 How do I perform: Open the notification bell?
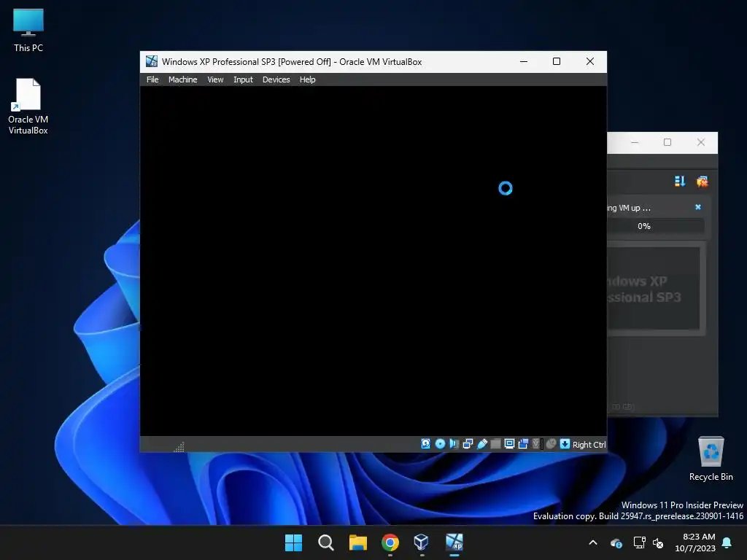727,542
